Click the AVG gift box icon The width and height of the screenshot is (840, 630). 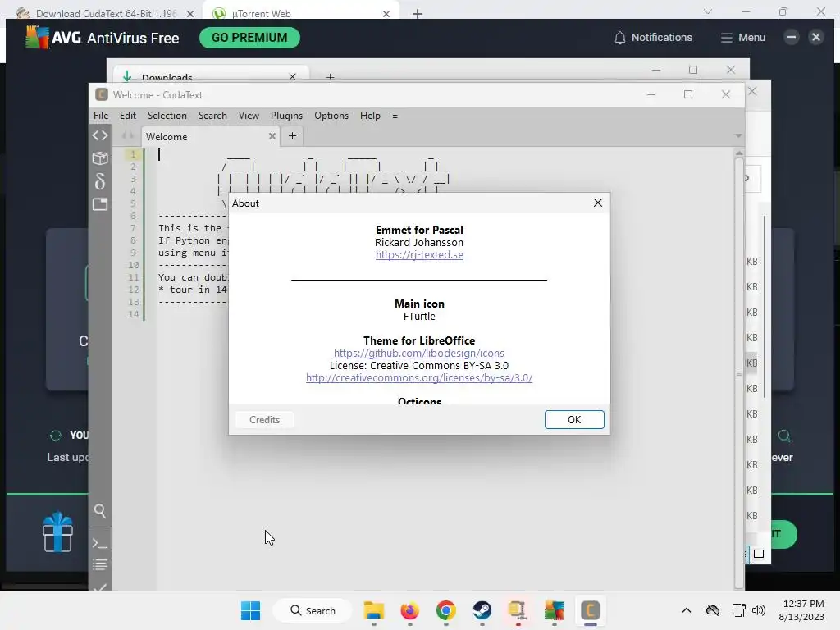58,532
